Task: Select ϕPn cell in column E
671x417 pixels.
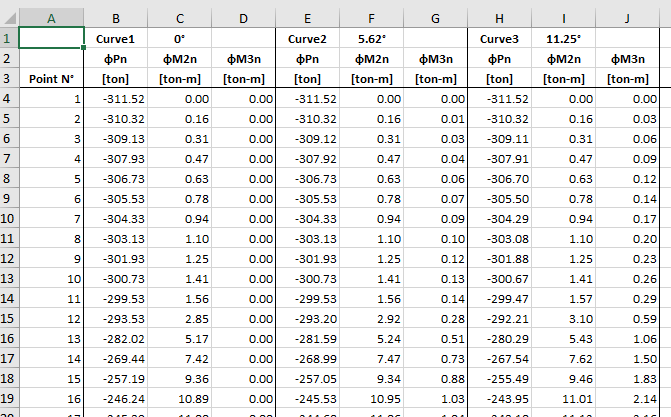Action: [307, 58]
